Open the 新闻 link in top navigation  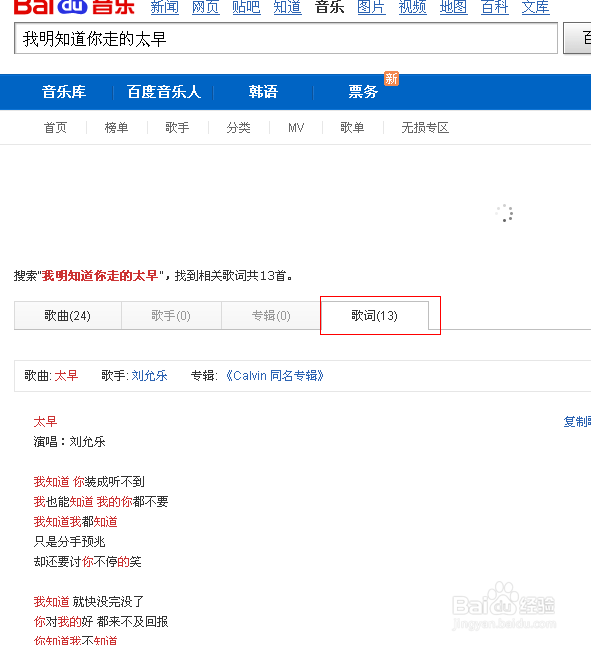point(165,7)
